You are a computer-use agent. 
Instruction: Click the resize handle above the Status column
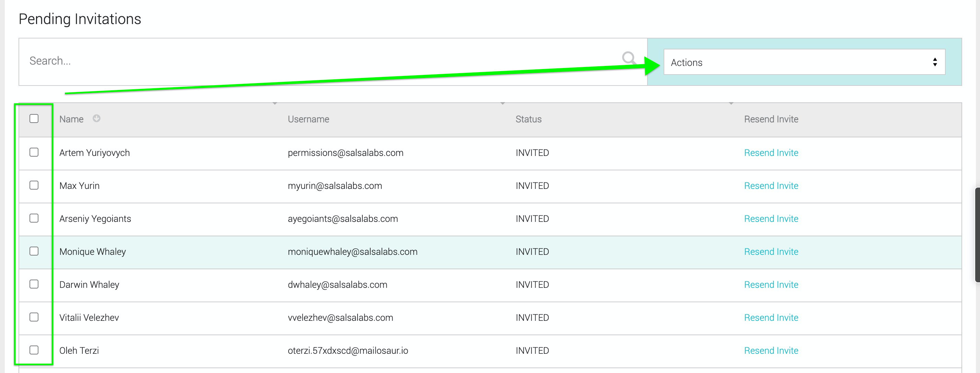tap(503, 103)
